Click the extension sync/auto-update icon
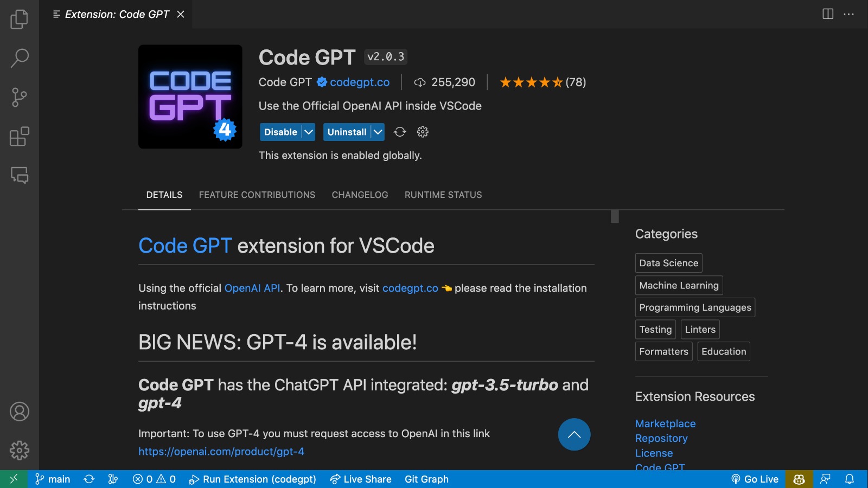868x488 pixels. coord(400,132)
